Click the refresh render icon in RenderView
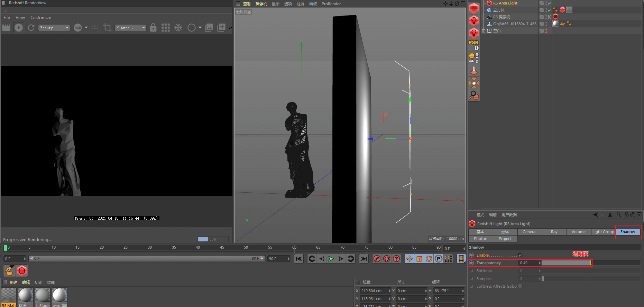This screenshot has height=307, width=644. 31,28
